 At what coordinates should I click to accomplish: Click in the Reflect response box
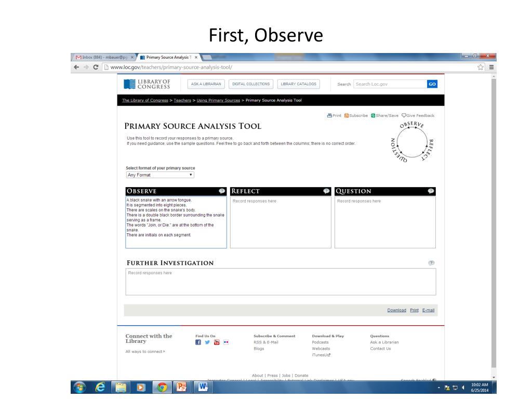(281, 222)
